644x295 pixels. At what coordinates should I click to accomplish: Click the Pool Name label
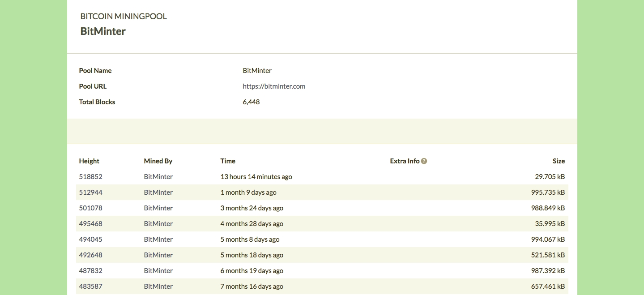click(95, 71)
